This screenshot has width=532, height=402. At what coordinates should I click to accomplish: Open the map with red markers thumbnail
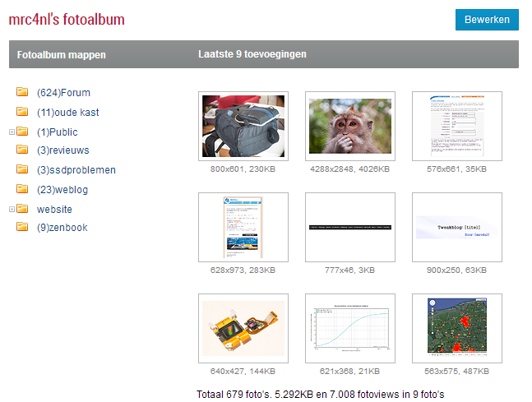(x=457, y=328)
